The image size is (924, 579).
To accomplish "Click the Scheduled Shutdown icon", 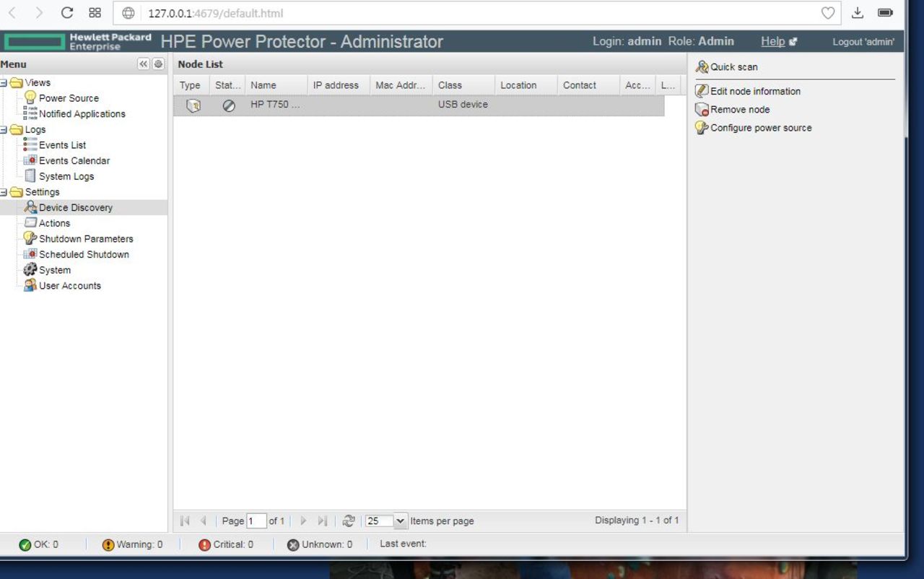I will coord(30,254).
